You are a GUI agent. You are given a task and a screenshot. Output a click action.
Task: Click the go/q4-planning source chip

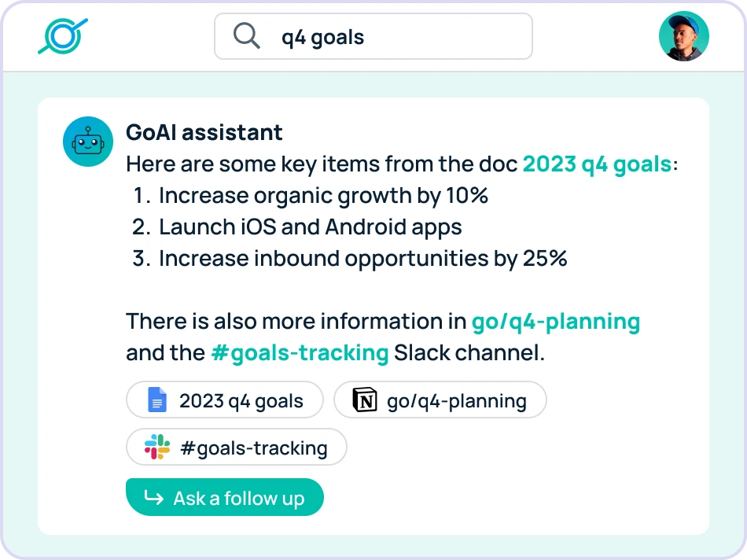click(440, 400)
